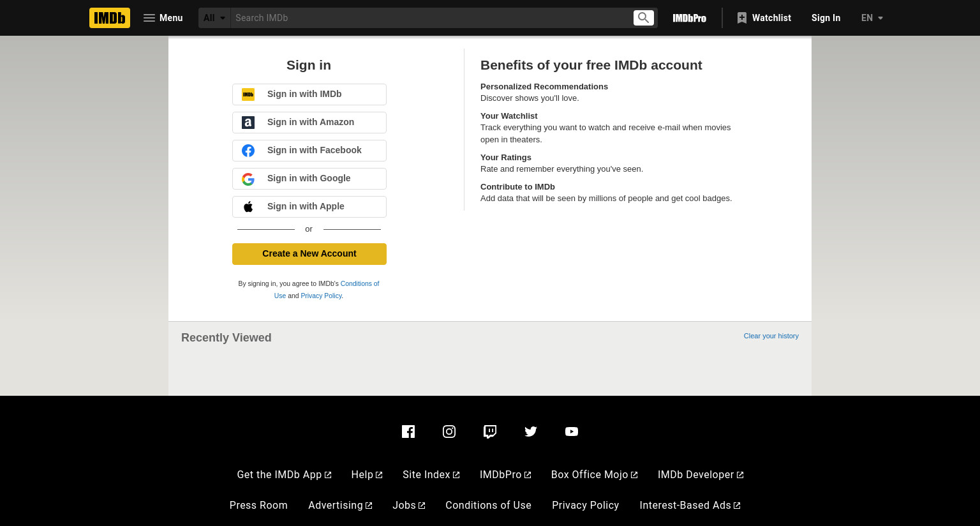The height and width of the screenshot is (526, 980).
Task: Expand the EN language dropdown
Action: (x=872, y=18)
